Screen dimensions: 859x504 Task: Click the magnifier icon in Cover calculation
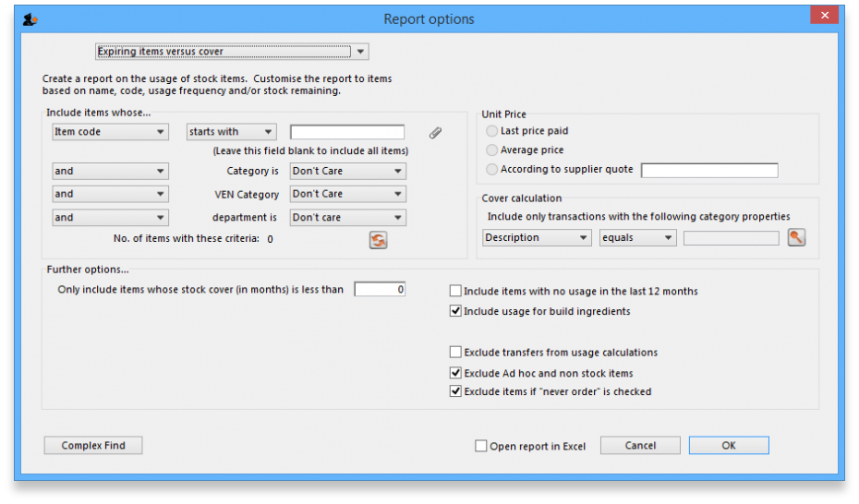pos(796,238)
